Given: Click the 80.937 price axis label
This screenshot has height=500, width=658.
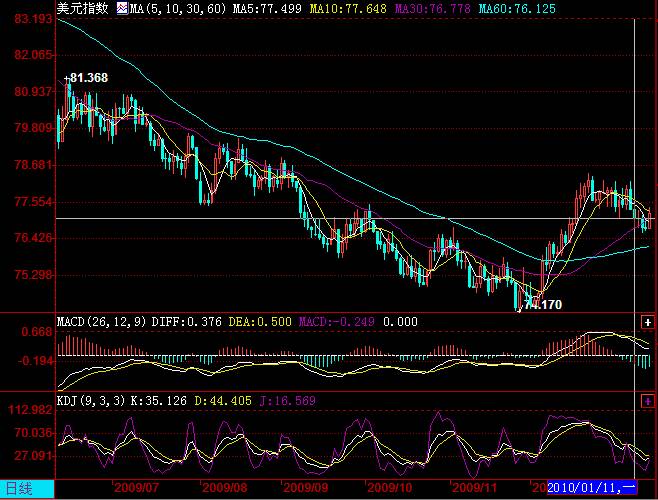Looking at the screenshot, I should click(34, 91).
